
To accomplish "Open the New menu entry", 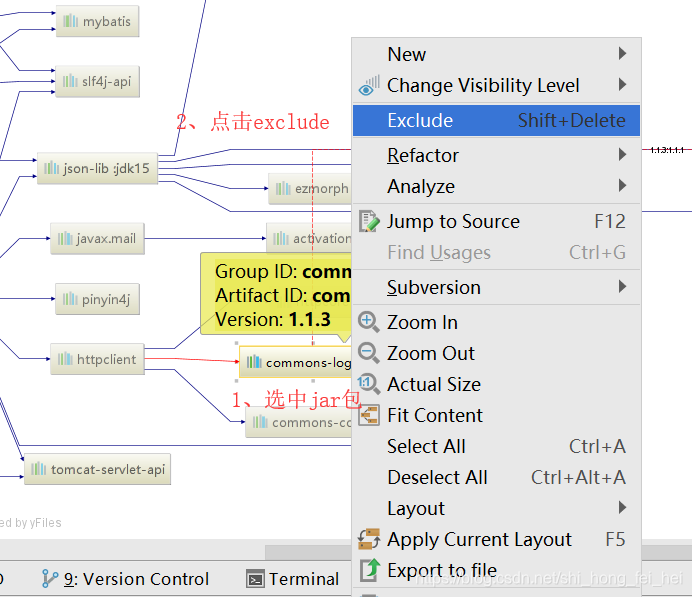I will pos(496,54).
